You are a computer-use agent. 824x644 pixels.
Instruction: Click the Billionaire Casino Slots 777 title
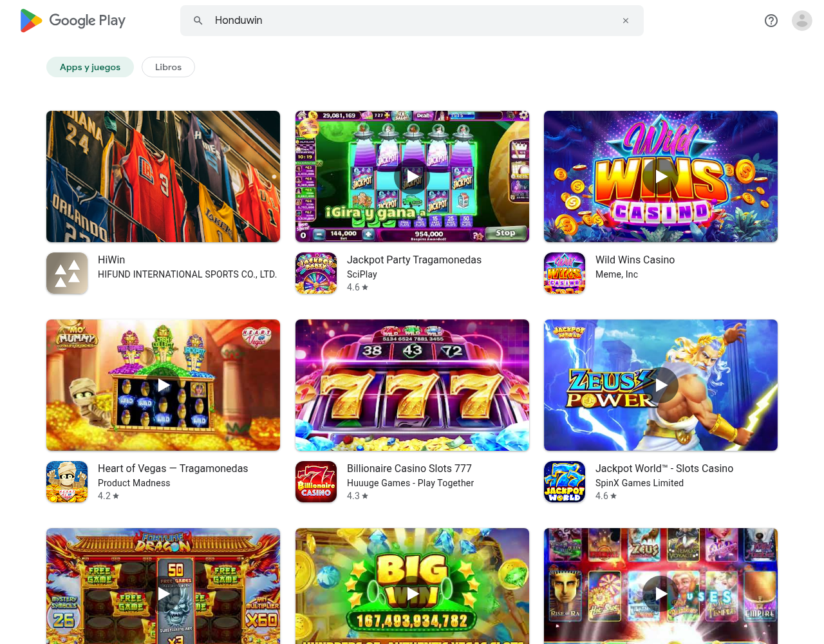[x=409, y=468]
